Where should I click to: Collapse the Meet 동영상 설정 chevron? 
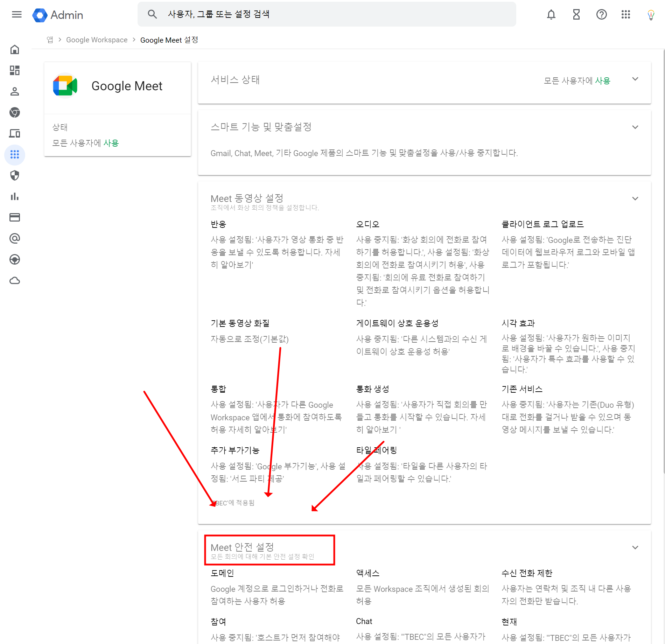tap(635, 198)
